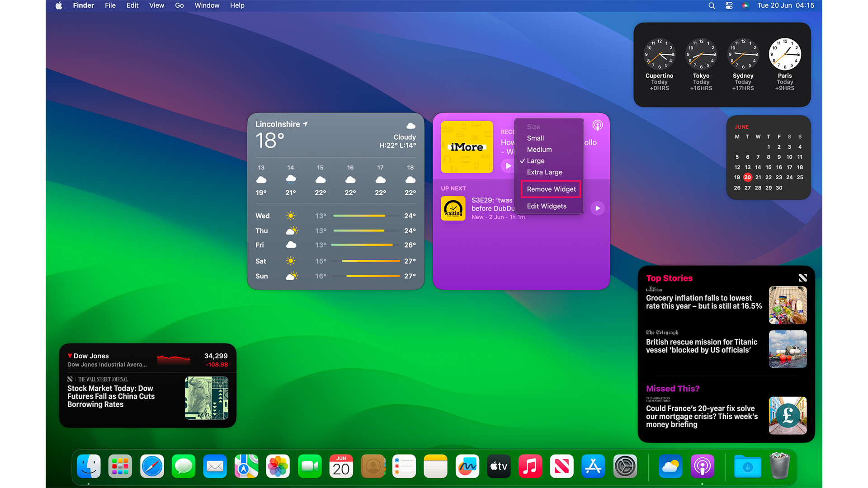Viewport: 868px width, 488px height.
Task: Open Titanic rescue mission story
Action: (x=726, y=348)
